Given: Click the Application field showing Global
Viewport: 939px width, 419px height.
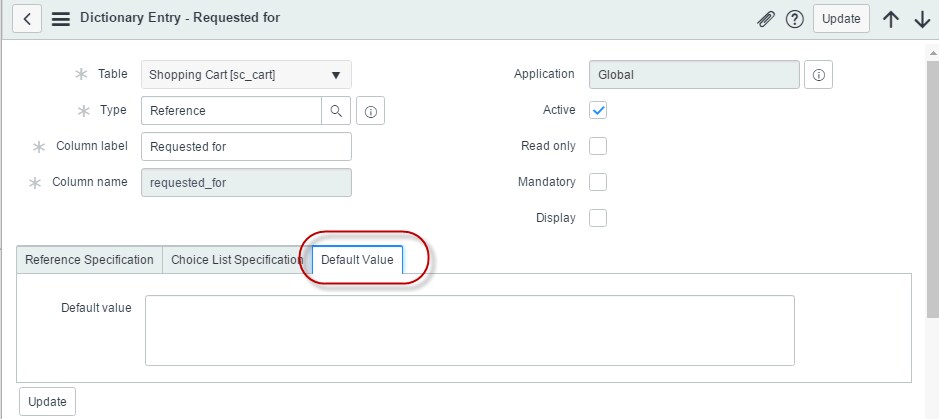Looking at the screenshot, I should tap(694, 75).
